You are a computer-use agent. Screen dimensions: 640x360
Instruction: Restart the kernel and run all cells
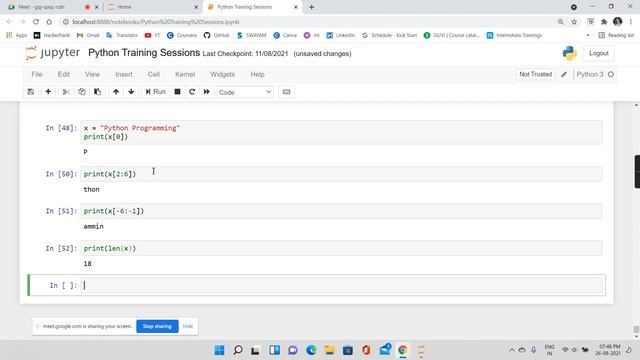coord(207,92)
